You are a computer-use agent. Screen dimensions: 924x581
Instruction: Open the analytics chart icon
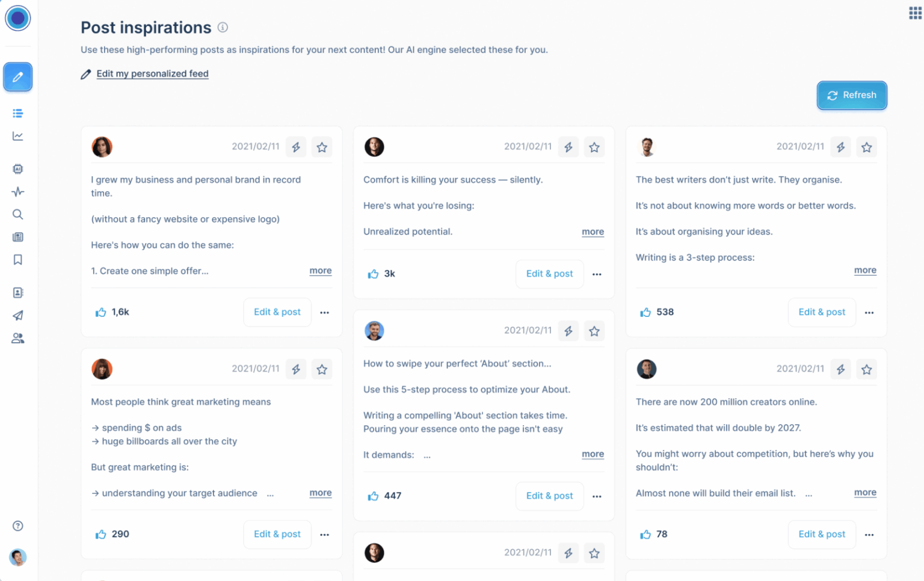coord(17,136)
